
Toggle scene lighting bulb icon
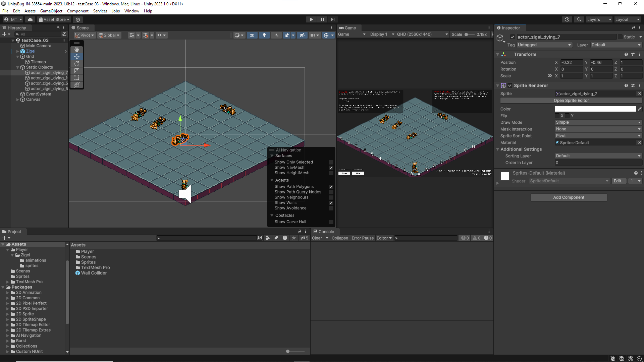click(264, 35)
